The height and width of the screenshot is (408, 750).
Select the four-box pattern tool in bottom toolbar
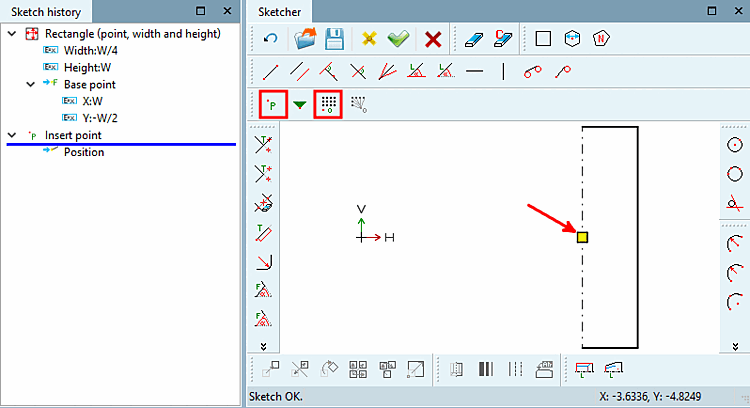click(358, 369)
